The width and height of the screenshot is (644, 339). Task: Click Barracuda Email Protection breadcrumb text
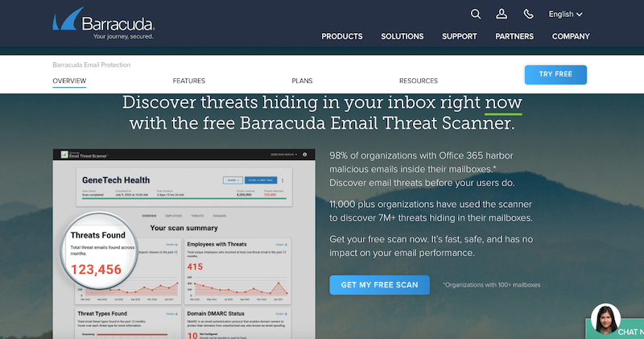tap(92, 65)
